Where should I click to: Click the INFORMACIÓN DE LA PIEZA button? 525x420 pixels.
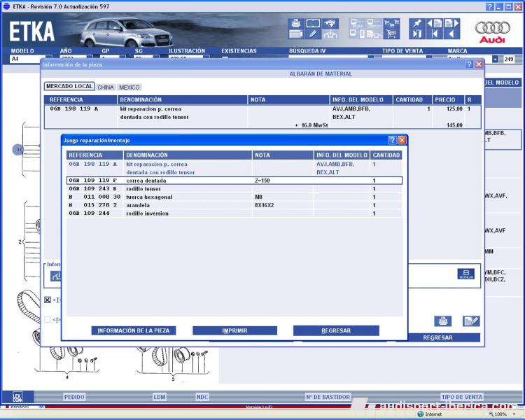tap(134, 330)
